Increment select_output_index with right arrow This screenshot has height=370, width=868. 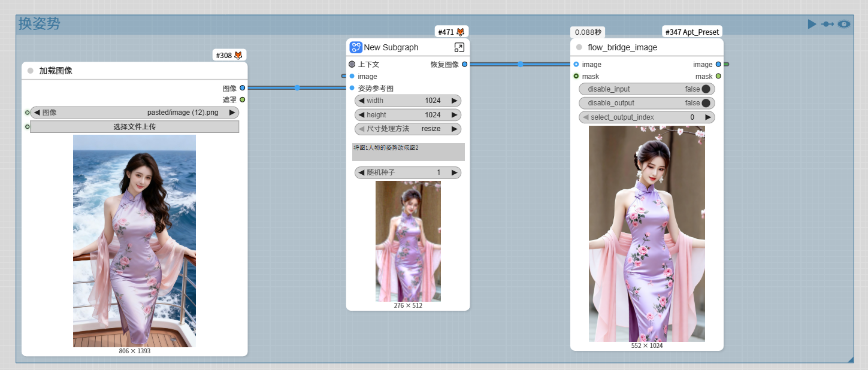(x=707, y=117)
